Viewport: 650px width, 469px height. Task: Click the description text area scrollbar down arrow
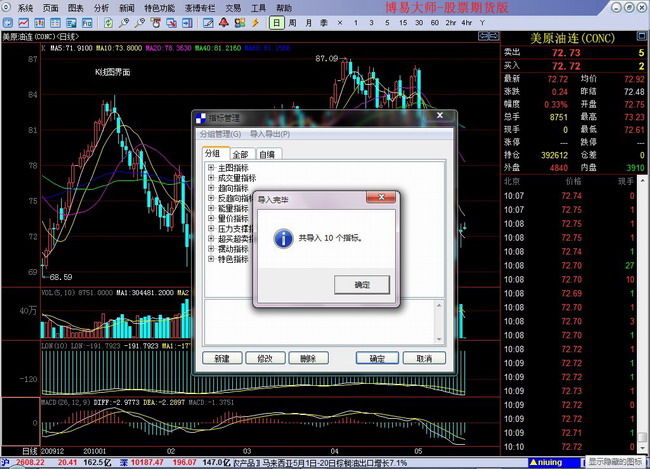[x=439, y=337]
